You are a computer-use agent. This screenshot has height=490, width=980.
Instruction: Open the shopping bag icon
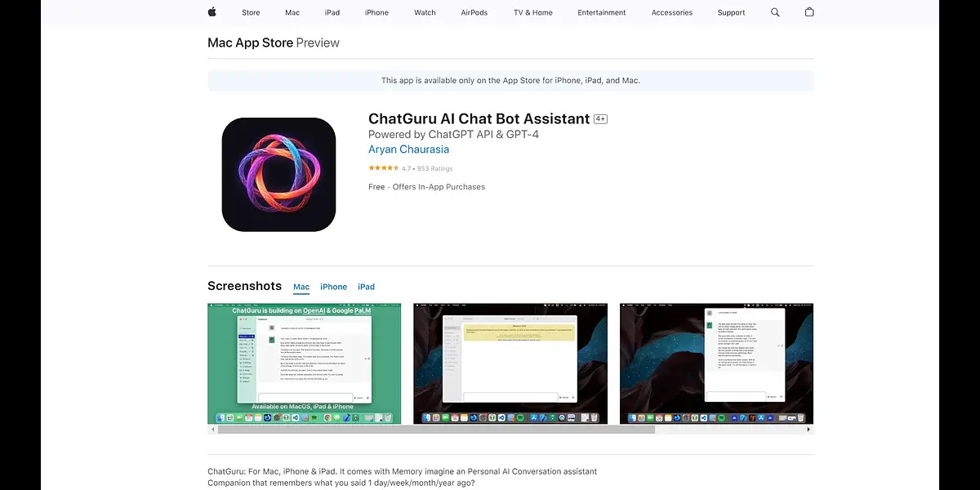click(x=809, y=12)
